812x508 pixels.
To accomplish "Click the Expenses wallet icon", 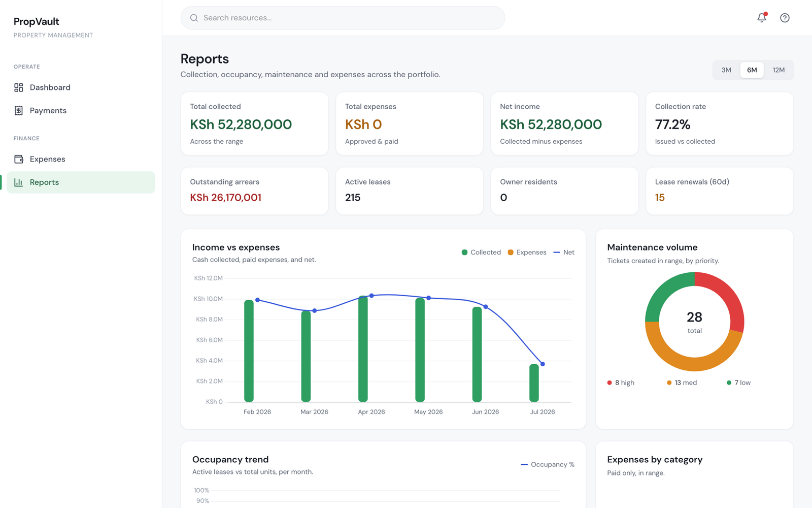I will pyautogui.click(x=19, y=159).
